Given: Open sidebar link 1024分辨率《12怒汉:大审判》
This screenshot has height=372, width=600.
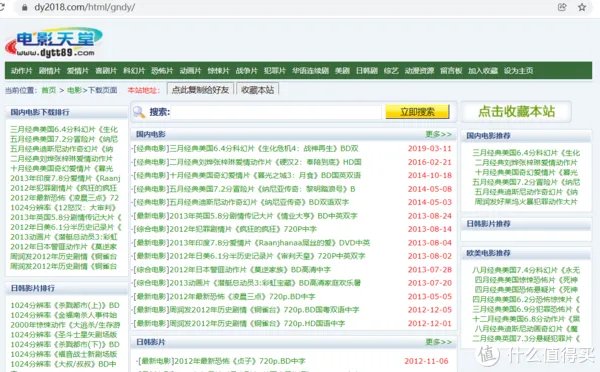Looking at the screenshot, I should [63, 207].
